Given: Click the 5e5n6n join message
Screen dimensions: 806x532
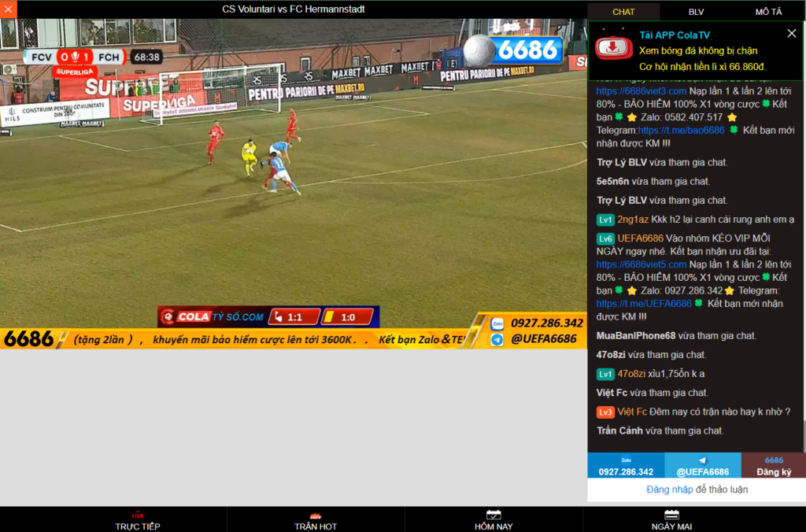Looking at the screenshot, I should (x=653, y=182).
